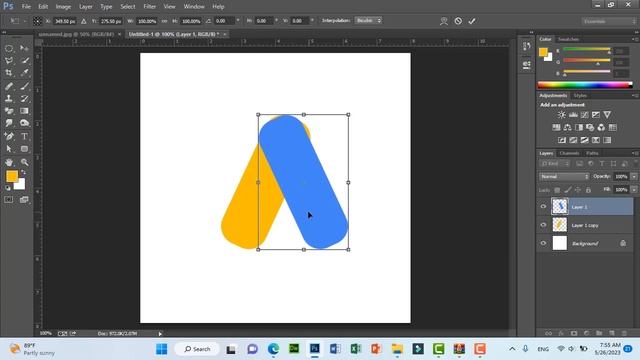Select the Pen tool
The image size is (640, 360).
coord(9,136)
